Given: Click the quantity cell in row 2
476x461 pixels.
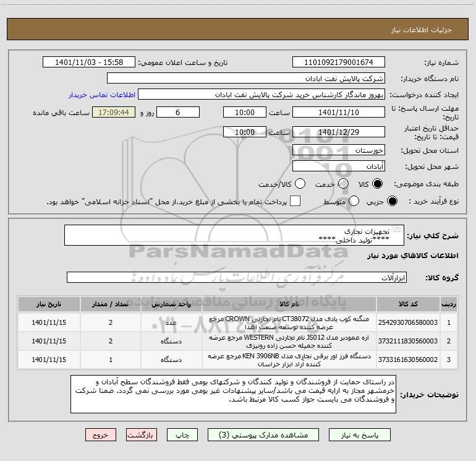Looking at the screenshot, I should coord(111,341).
